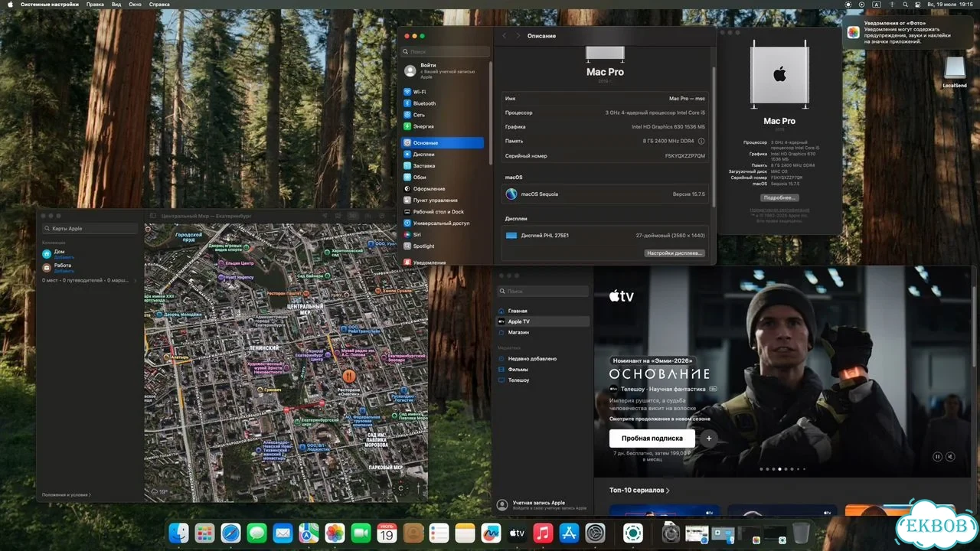Screen dimensions: 980x551
Task: Click Подробнее button in About This Mac
Action: click(x=779, y=197)
